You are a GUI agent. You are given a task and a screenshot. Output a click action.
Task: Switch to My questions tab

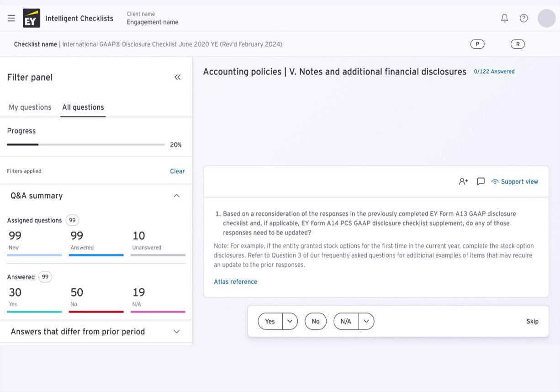[30, 107]
